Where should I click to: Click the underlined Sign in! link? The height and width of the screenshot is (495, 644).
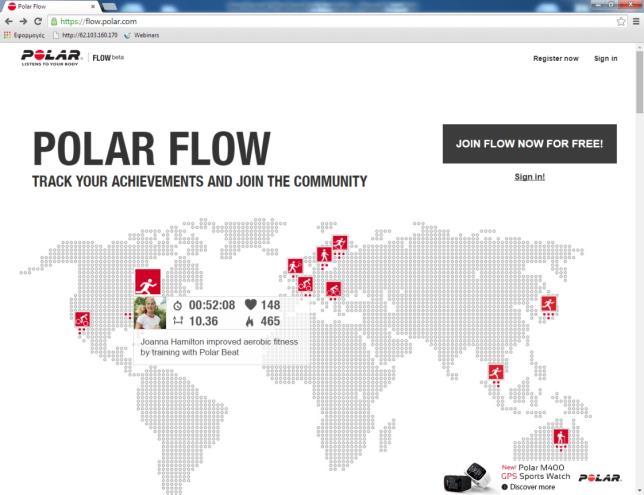point(529,177)
